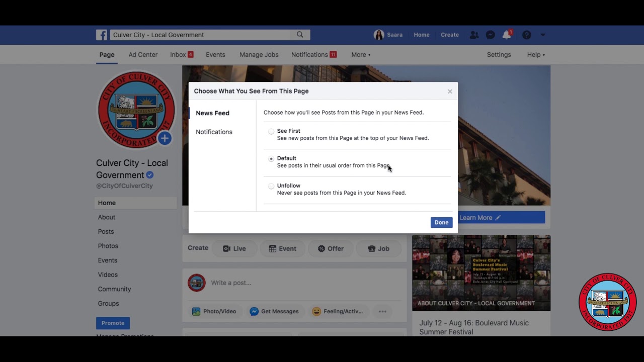Click the @CityOfCulverCity username
The image size is (644, 362).
[x=124, y=186]
